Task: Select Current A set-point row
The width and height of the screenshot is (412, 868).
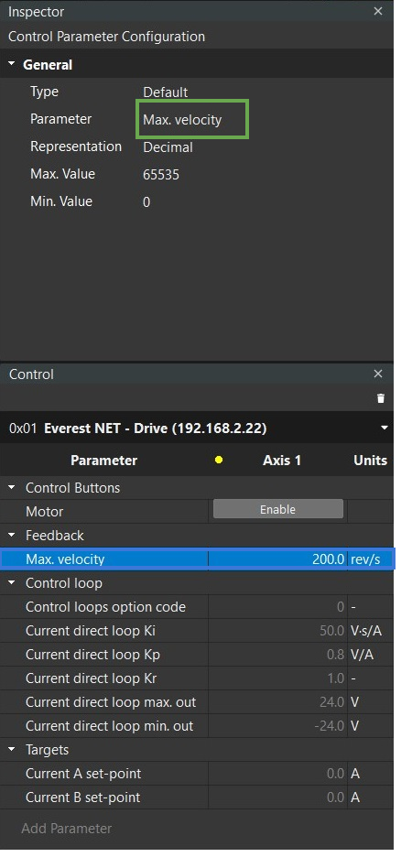Action: [197, 774]
